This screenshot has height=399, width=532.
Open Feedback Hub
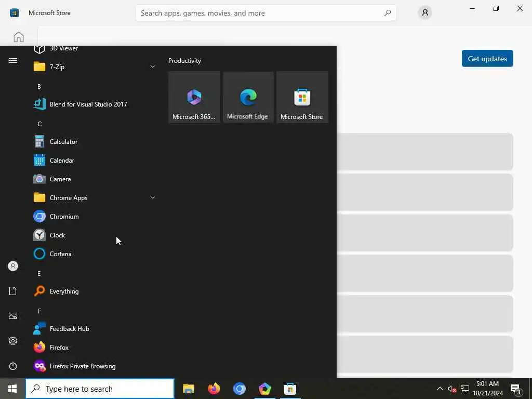[x=95, y=328]
